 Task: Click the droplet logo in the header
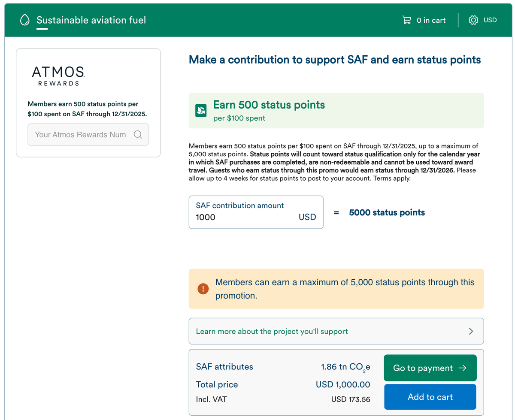[24, 20]
